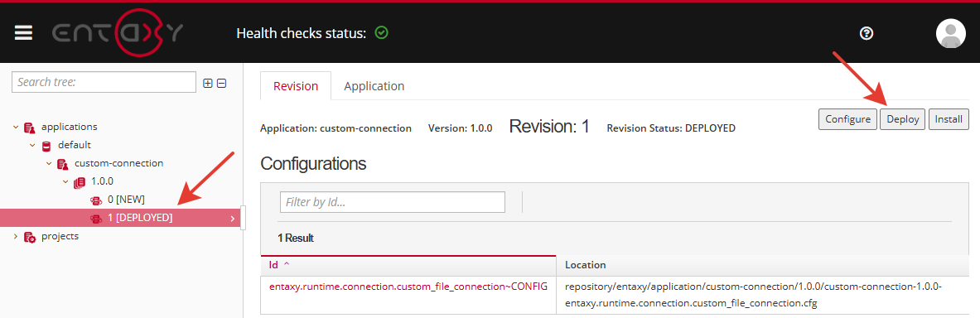Select the 1.0.0 version tree item
980x318 pixels.
(x=103, y=182)
